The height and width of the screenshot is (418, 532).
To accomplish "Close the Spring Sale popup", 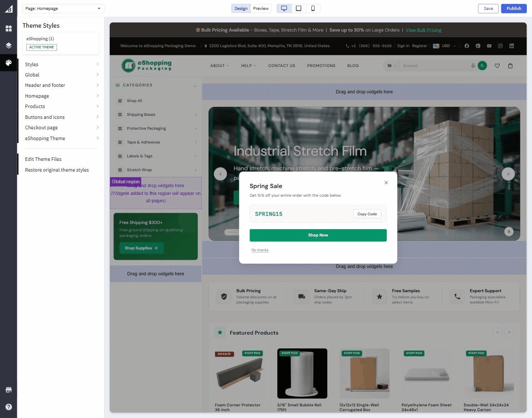I will click(x=386, y=182).
